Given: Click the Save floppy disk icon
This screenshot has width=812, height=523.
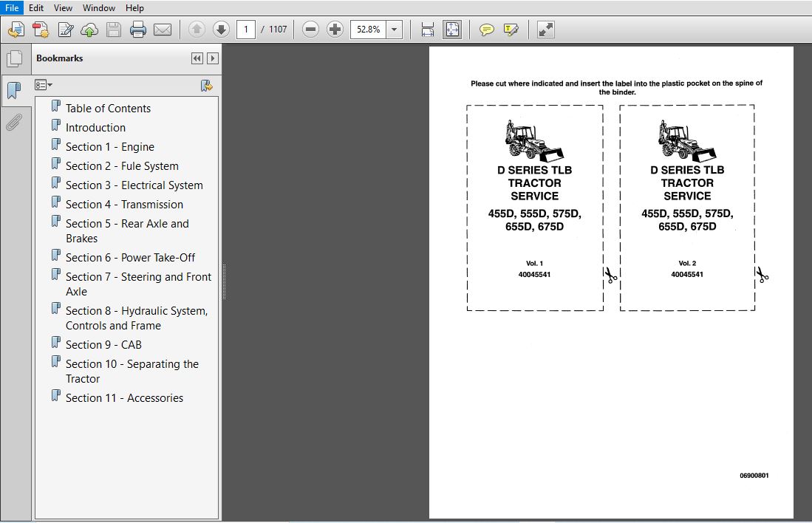Looking at the screenshot, I should [114, 30].
